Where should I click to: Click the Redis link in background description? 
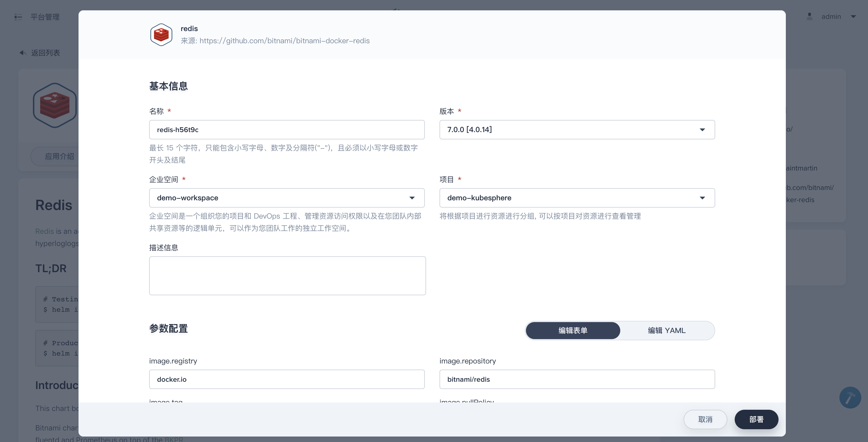pyautogui.click(x=44, y=231)
